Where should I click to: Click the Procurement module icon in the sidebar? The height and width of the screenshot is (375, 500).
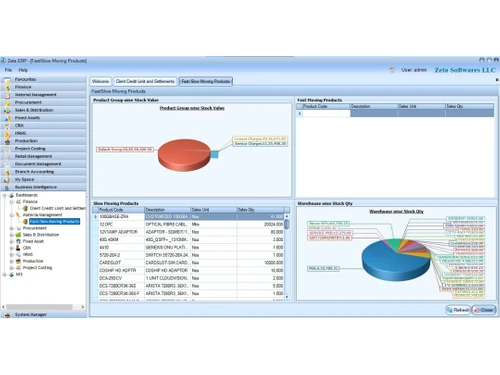[7, 103]
